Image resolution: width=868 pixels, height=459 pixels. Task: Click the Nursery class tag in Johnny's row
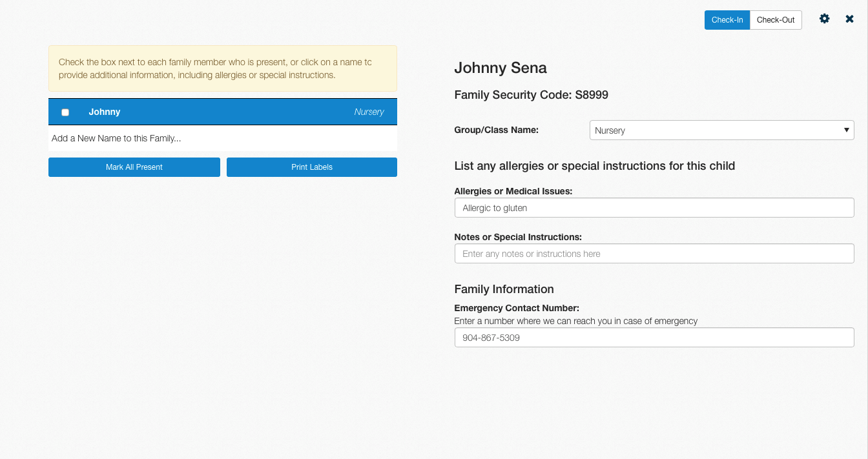369,112
